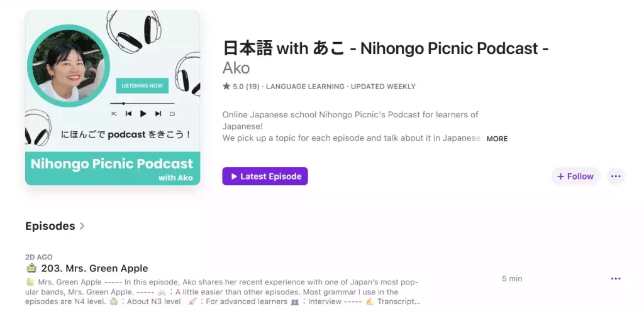Open podcast more options ellipsis beside Follow
The width and height of the screenshot is (644, 314).
click(616, 176)
